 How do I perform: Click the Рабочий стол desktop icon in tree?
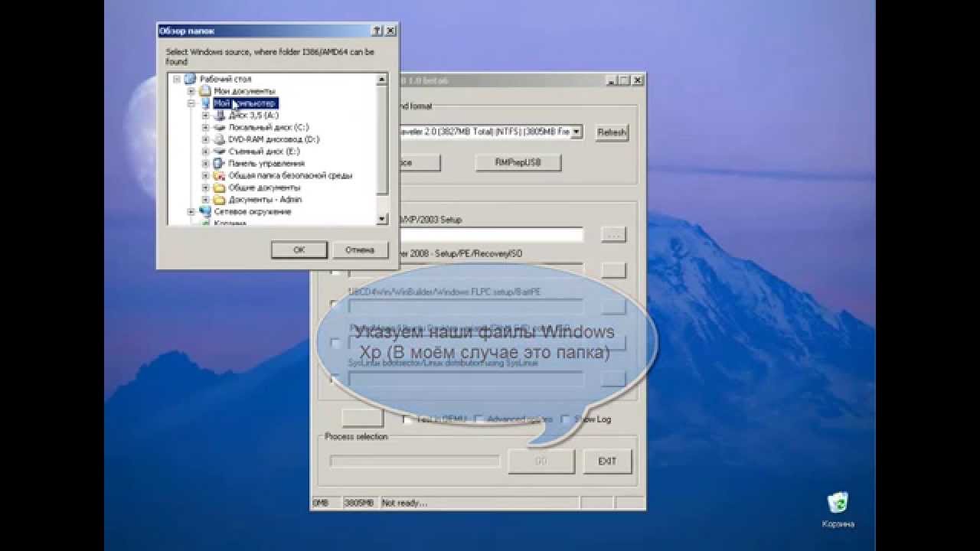pyautogui.click(x=191, y=79)
